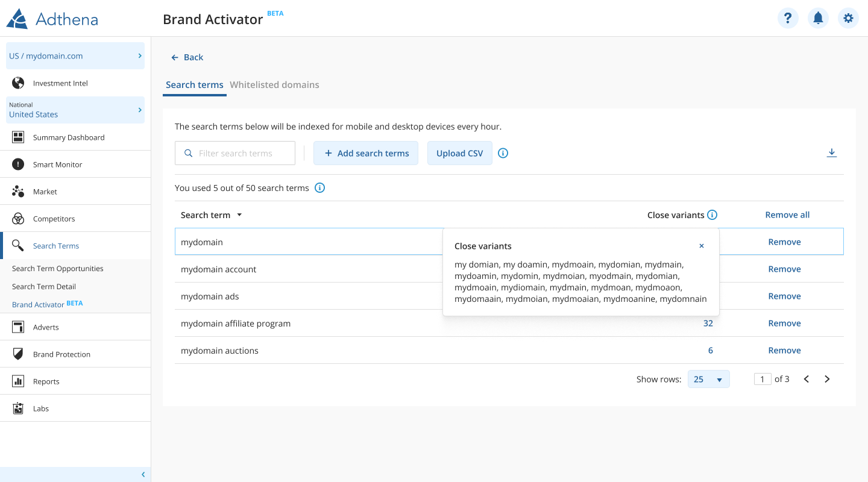868x482 pixels.
Task: Open Brand Protection in the sidebar
Action: click(x=61, y=354)
